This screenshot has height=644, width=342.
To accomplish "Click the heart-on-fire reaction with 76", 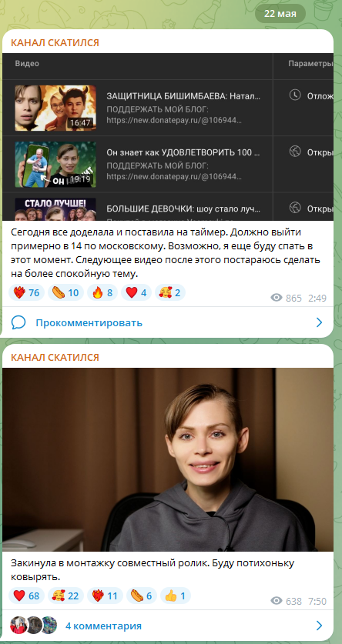I will click(x=26, y=293).
